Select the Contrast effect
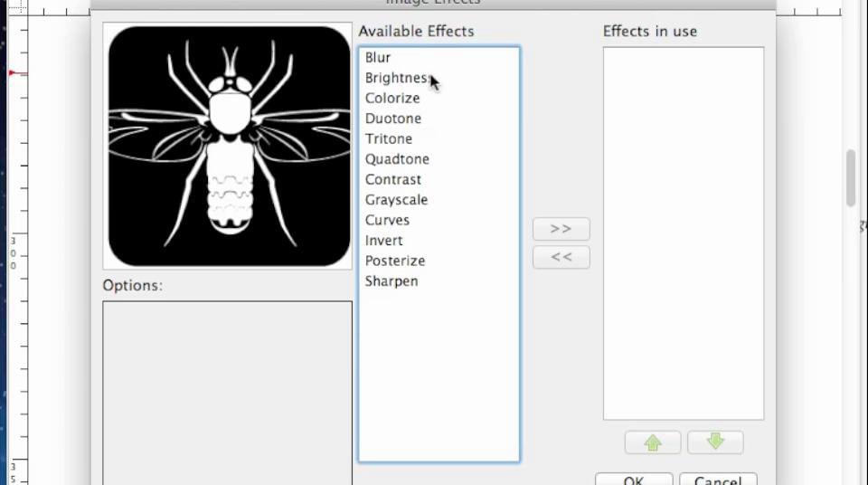Viewport: 868px width, 485px height. (x=393, y=179)
